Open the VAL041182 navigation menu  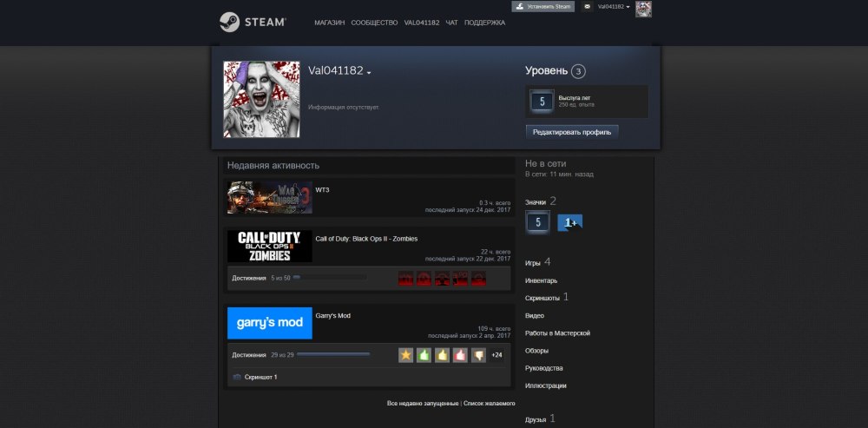pyautogui.click(x=422, y=23)
